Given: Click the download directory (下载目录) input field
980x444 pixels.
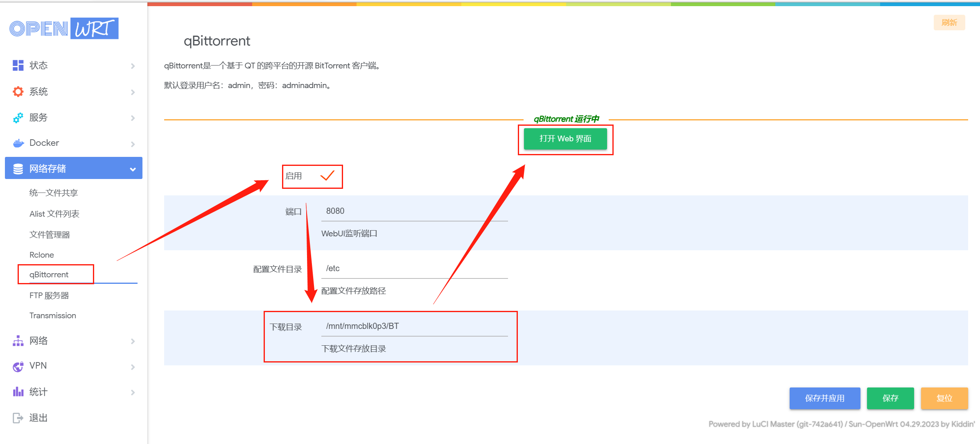Looking at the screenshot, I should 414,326.
